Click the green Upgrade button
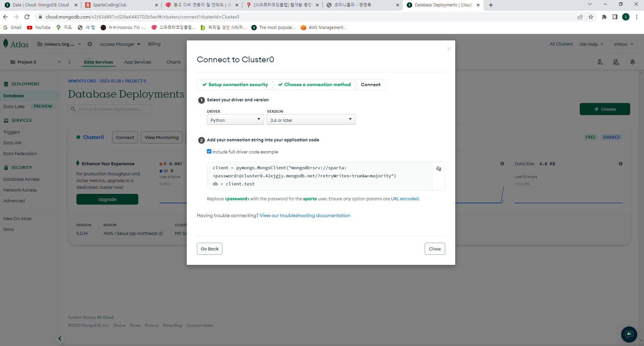 (x=107, y=199)
